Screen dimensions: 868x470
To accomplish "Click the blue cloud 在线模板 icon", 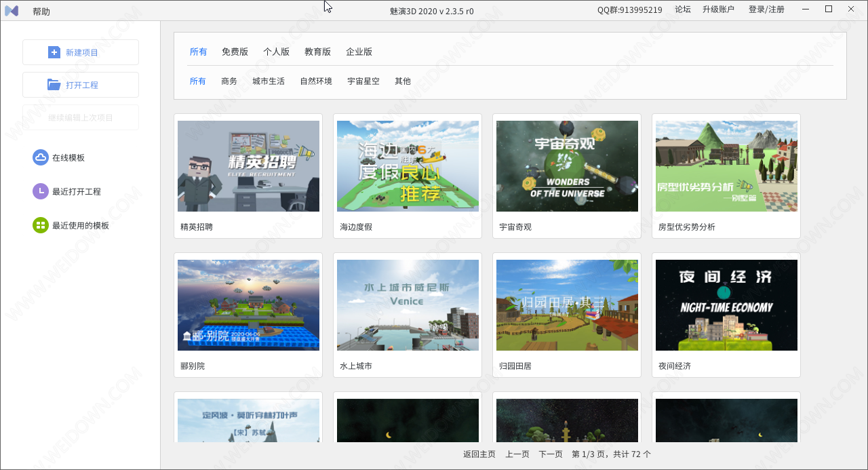I will point(41,157).
